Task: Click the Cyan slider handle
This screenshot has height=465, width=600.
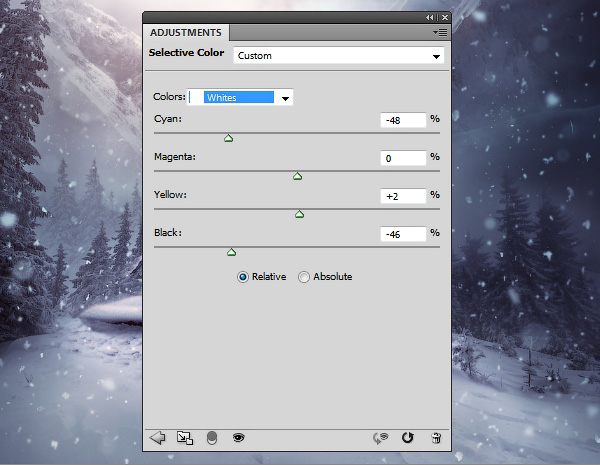Action: [x=228, y=139]
